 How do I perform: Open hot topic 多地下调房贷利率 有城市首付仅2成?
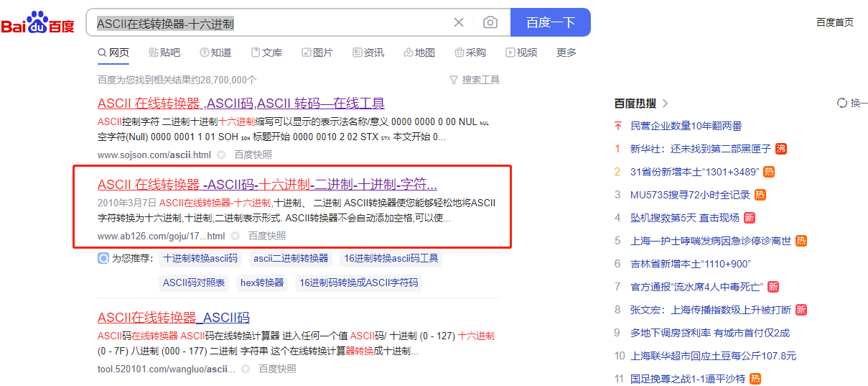pos(710,333)
